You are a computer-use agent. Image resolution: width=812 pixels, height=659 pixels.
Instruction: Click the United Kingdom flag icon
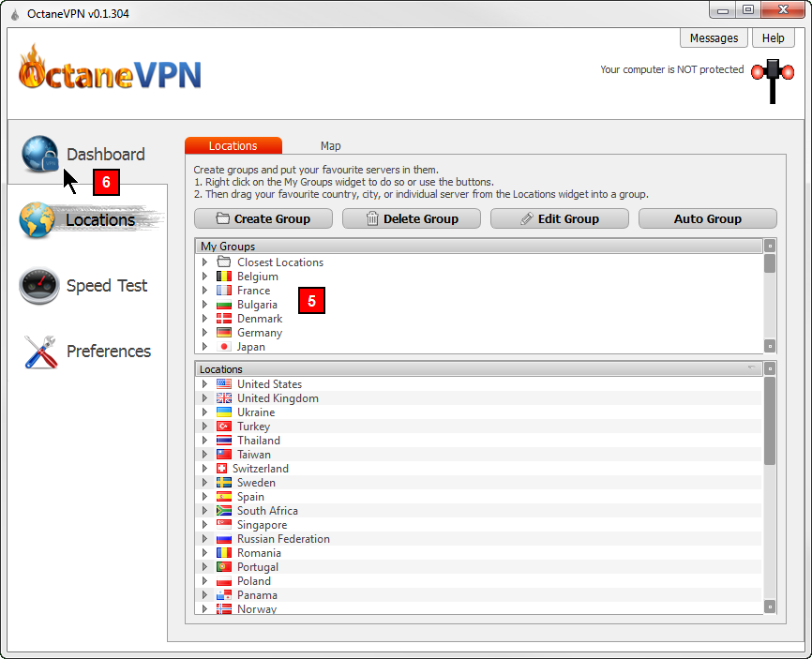(x=224, y=397)
